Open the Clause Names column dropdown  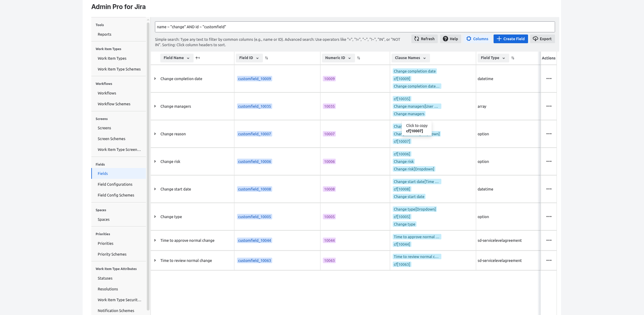411,58
